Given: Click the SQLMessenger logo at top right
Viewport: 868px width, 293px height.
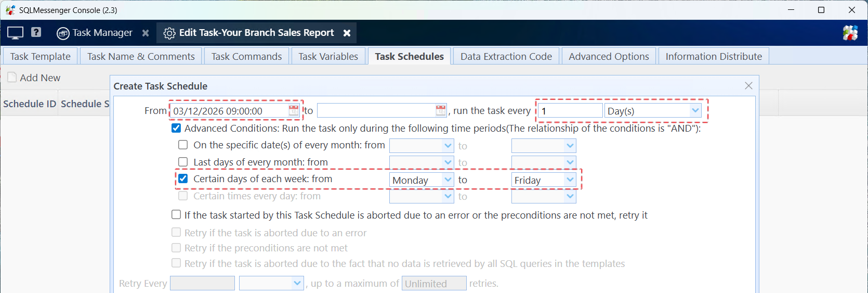Looking at the screenshot, I should [850, 33].
